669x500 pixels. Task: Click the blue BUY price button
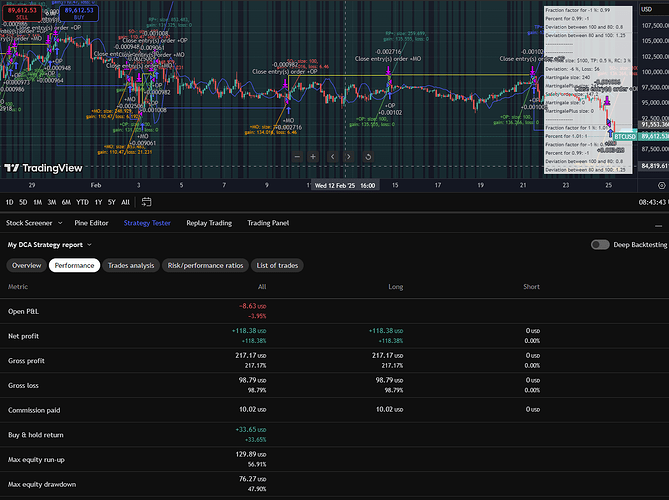pos(79,13)
